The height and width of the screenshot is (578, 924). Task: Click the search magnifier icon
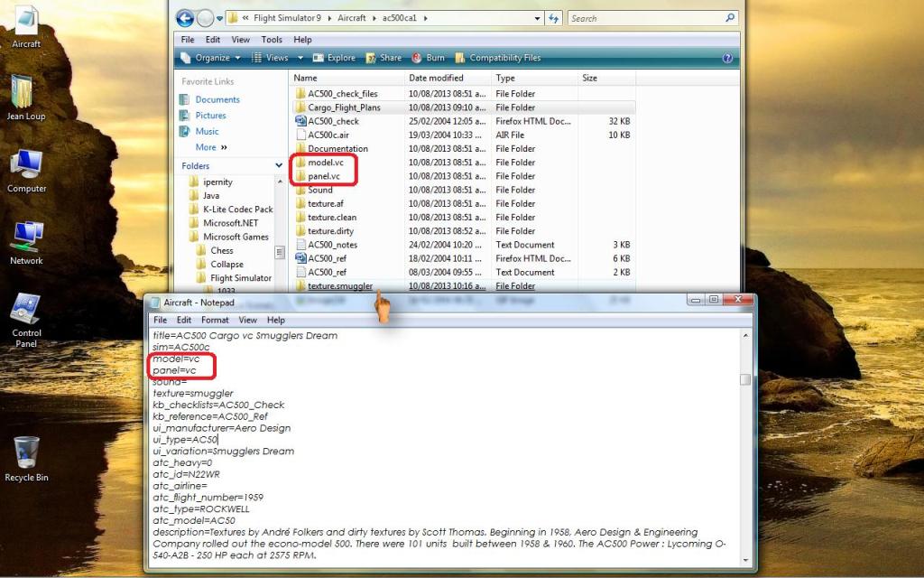pos(730,18)
